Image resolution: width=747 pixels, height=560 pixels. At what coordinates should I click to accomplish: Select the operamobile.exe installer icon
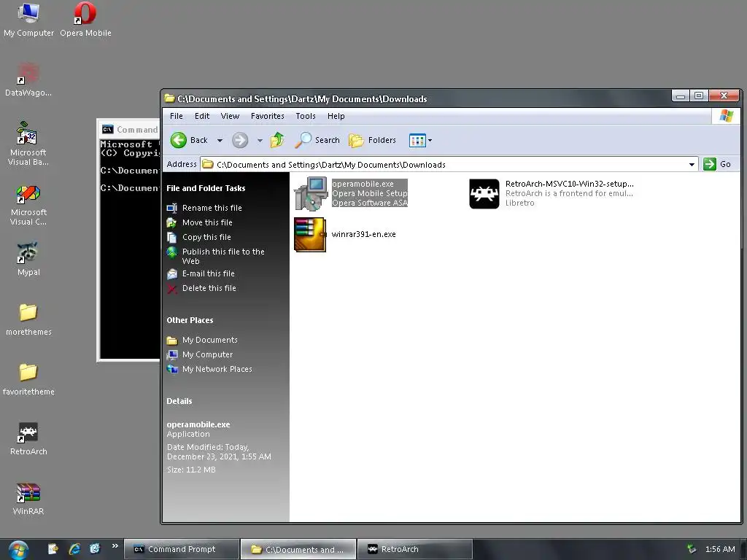point(311,194)
